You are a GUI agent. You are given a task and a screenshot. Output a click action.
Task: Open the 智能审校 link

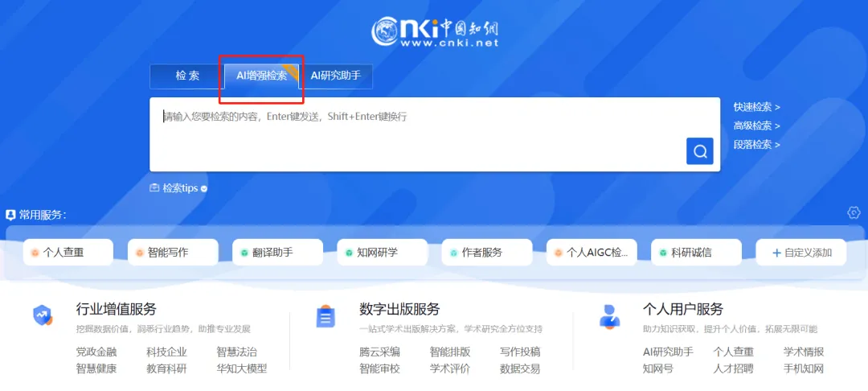[379, 368]
